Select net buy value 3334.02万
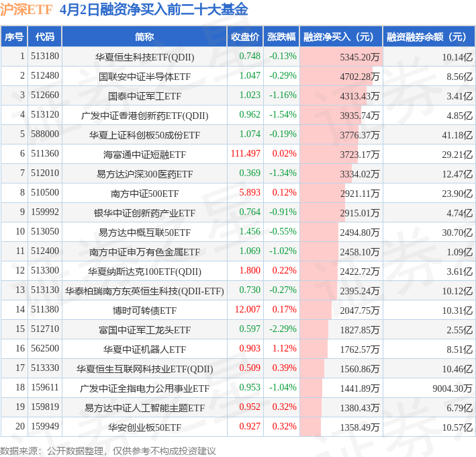 coord(359,174)
